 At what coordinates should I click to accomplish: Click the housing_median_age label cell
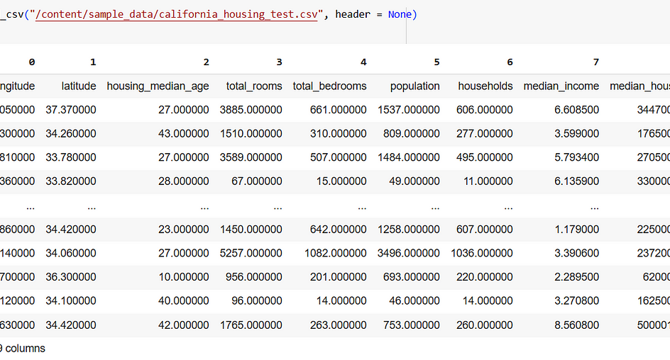pos(158,86)
